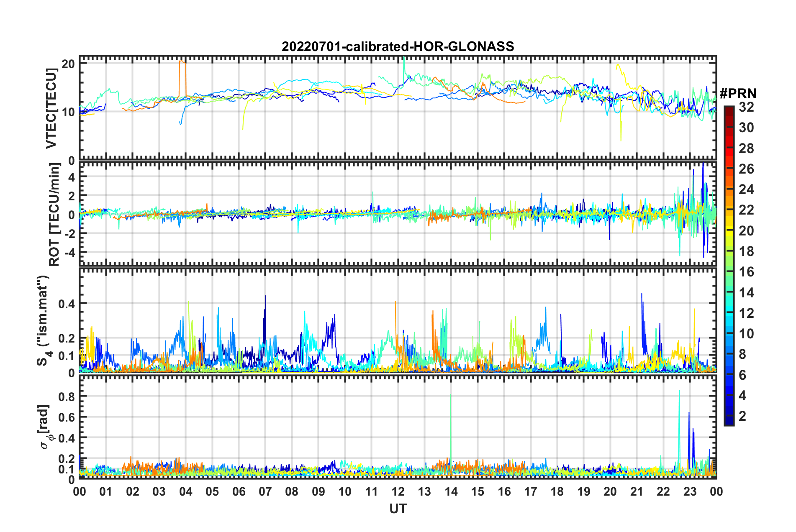Click x-axis hour tick label 11

[372, 491]
